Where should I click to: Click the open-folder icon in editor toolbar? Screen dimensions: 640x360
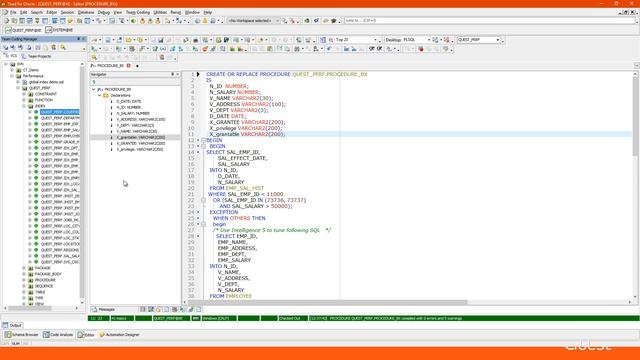point(128,40)
